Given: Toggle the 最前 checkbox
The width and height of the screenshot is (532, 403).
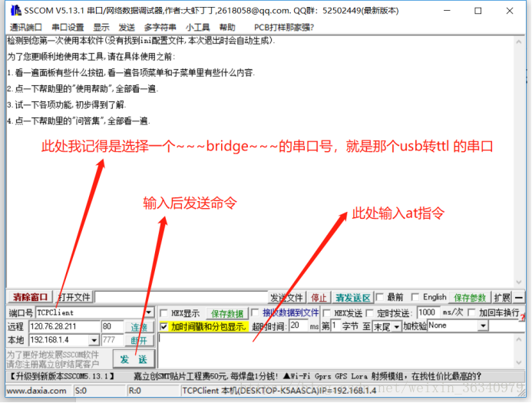Looking at the screenshot, I should [x=380, y=298].
